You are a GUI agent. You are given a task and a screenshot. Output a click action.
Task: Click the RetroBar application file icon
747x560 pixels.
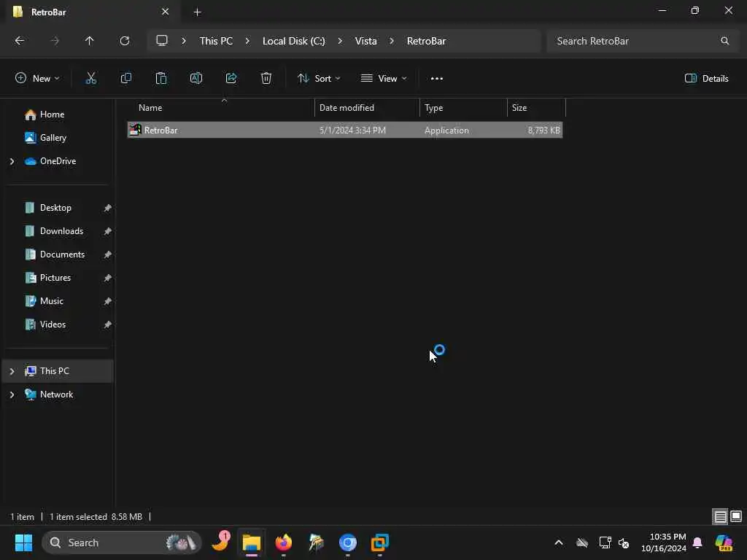coord(135,130)
